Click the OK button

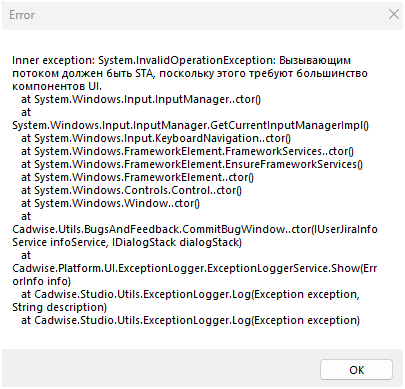[x=356, y=370]
